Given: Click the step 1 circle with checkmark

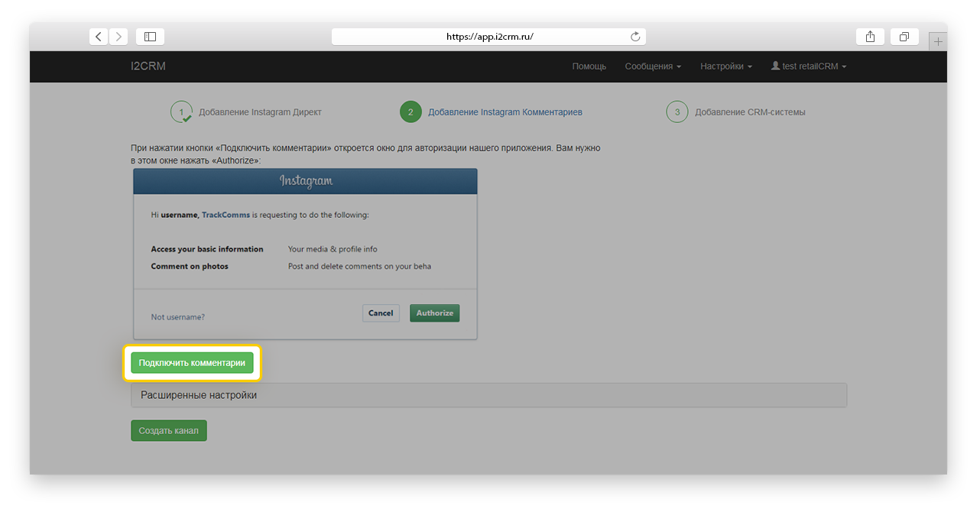Looking at the screenshot, I should tap(181, 112).
